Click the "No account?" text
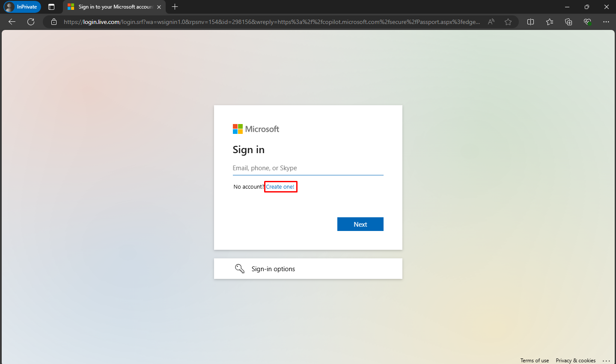The image size is (616, 364). click(249, 187)
